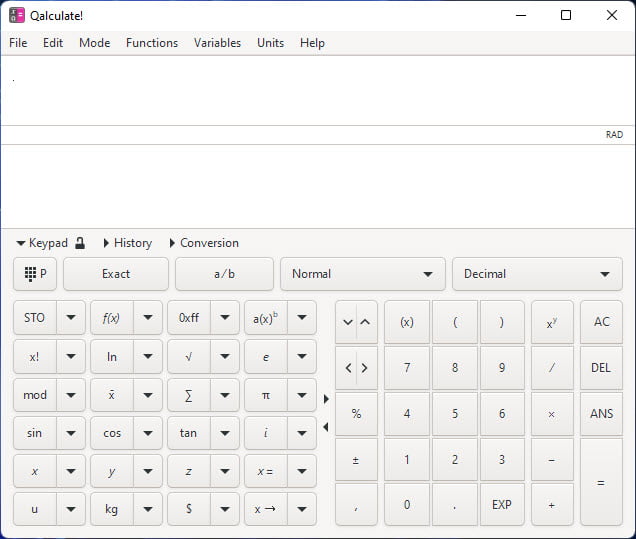This screenshot has height=539, width=636.
Task: Click the multiplication × key
Action: pos(552,414)
